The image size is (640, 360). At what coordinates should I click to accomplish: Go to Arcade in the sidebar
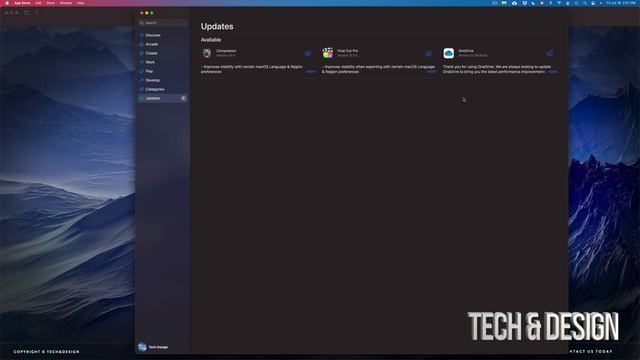162,44
